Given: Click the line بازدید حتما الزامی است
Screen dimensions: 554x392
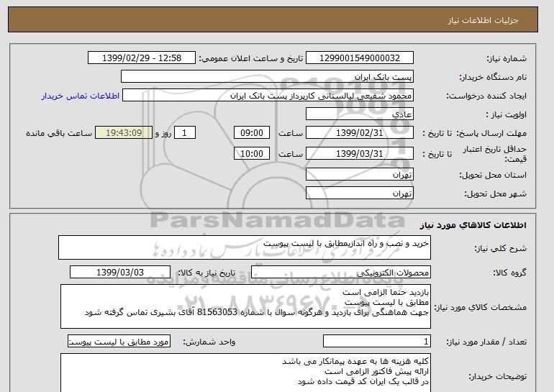Looking at the screenshot, I should 386,293.
